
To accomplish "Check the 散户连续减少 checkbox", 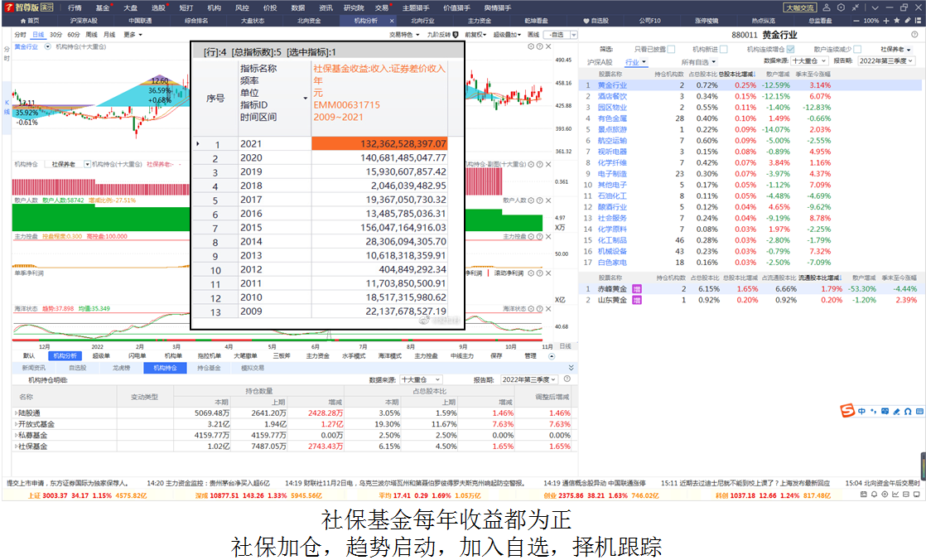I will pos(857,50).
